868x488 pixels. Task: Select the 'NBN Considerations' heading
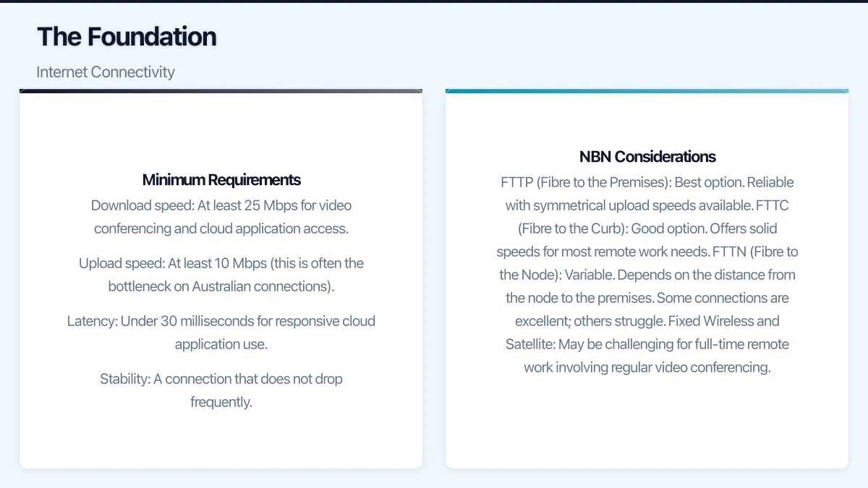[647, 157]
